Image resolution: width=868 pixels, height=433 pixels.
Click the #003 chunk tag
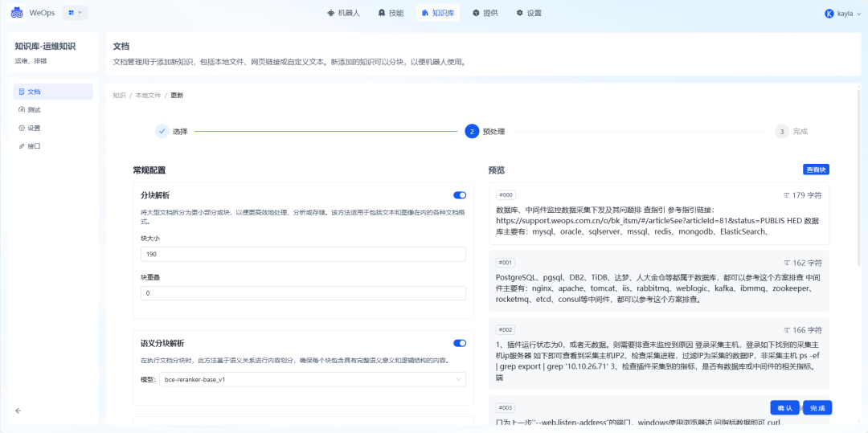506,408
